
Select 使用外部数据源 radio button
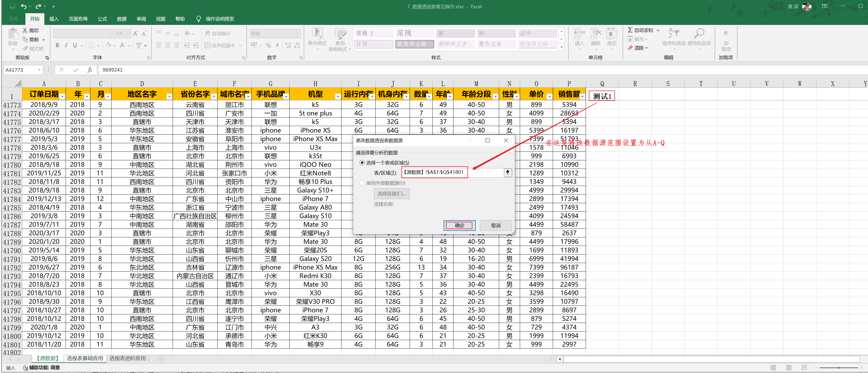(x=362, y=183)
